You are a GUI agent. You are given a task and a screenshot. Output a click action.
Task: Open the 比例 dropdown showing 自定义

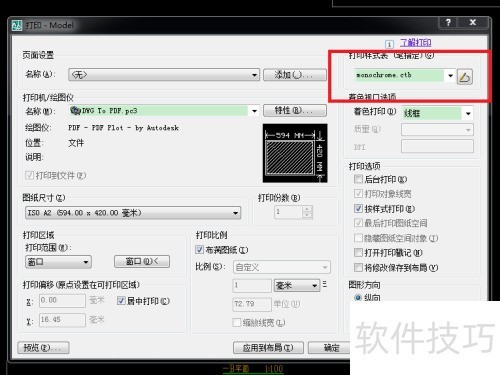pos(282,267)
